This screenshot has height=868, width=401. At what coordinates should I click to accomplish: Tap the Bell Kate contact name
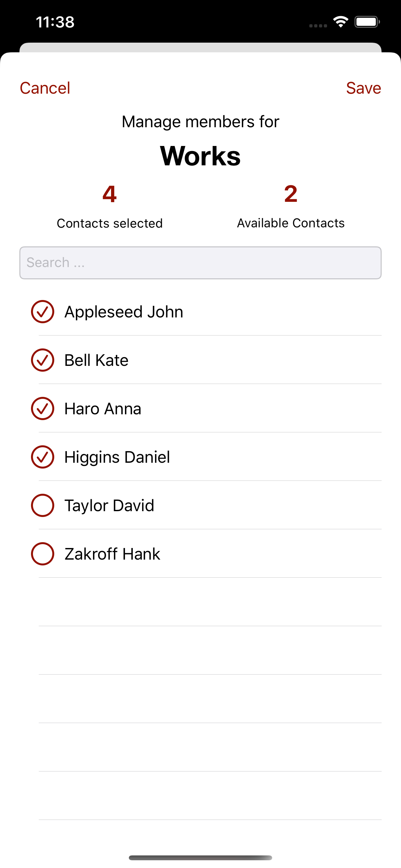point(96,360)
